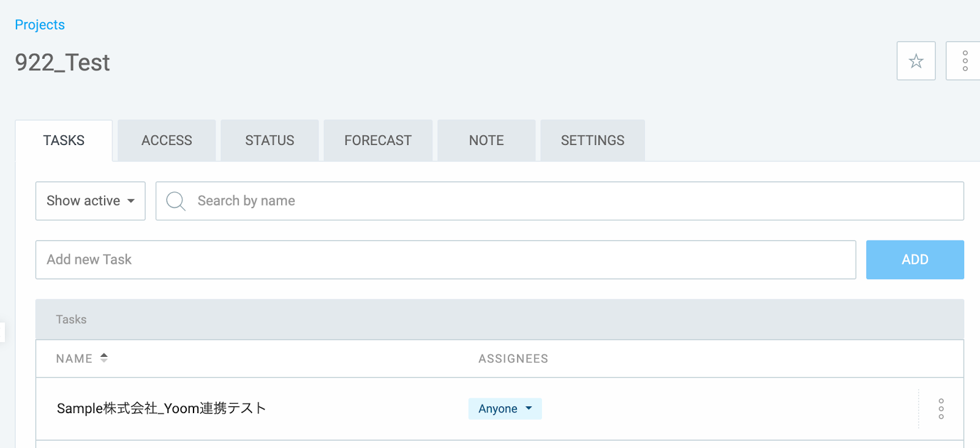
Task: Click the Sample株式会社_Yoom連携テスト task name
Action: (161, 408)
